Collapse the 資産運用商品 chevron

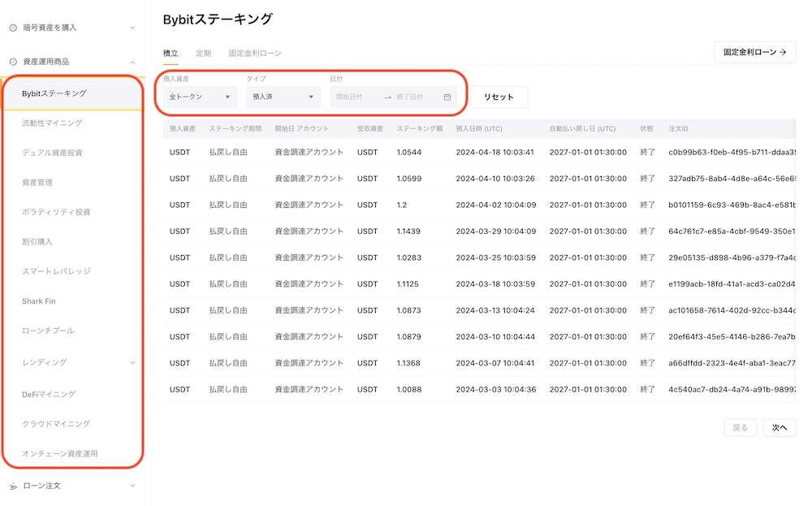point(132,63)
